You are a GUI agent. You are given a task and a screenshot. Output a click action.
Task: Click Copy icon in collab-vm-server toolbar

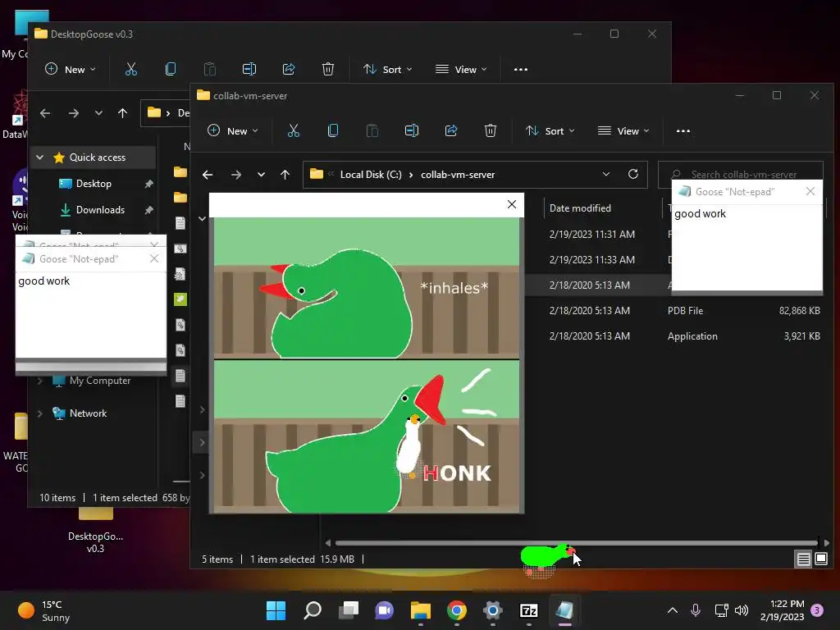[333, 130]
